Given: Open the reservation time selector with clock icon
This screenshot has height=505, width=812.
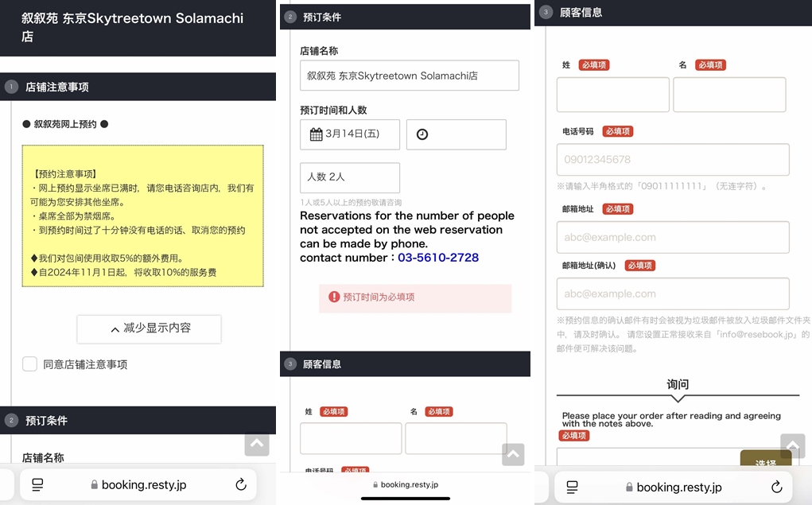Looking at the screenshot, I should [x=457, y=134].
